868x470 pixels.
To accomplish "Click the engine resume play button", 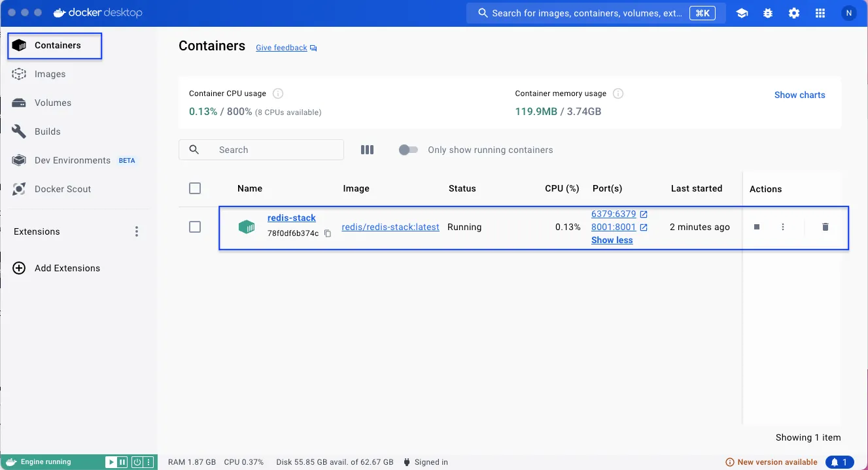I will pos(111,462).
